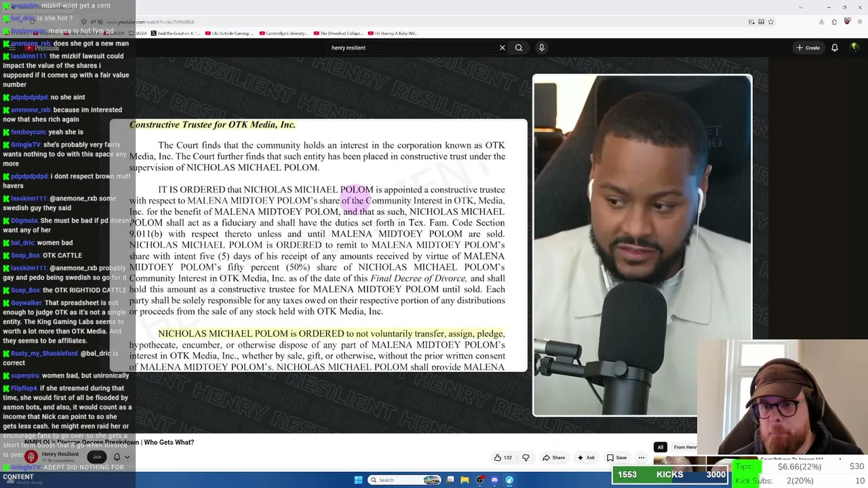Dislike the video with thumbs-down
Image resolution: width=868 pixels, height=488 pixels.
coord(526,457)
